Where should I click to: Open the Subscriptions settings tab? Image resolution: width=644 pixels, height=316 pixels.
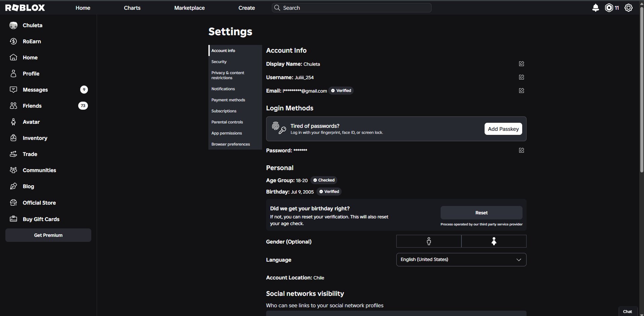point(235,111)
